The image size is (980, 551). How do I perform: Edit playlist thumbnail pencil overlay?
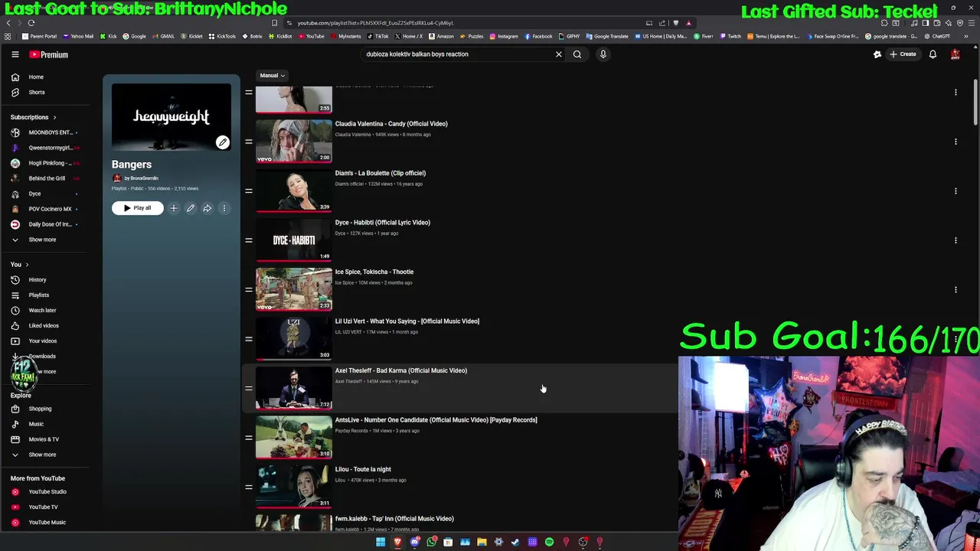point(222,142)
